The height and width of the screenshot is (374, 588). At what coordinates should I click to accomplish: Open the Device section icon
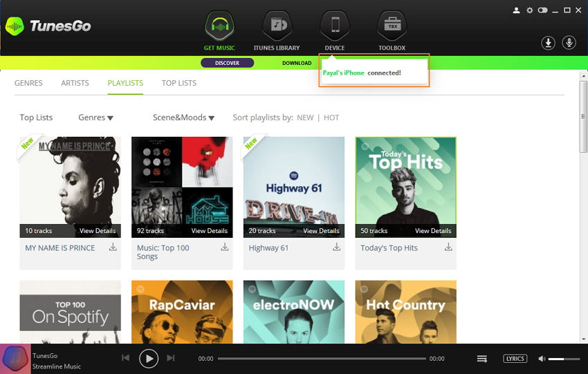(x=335, y=27)
